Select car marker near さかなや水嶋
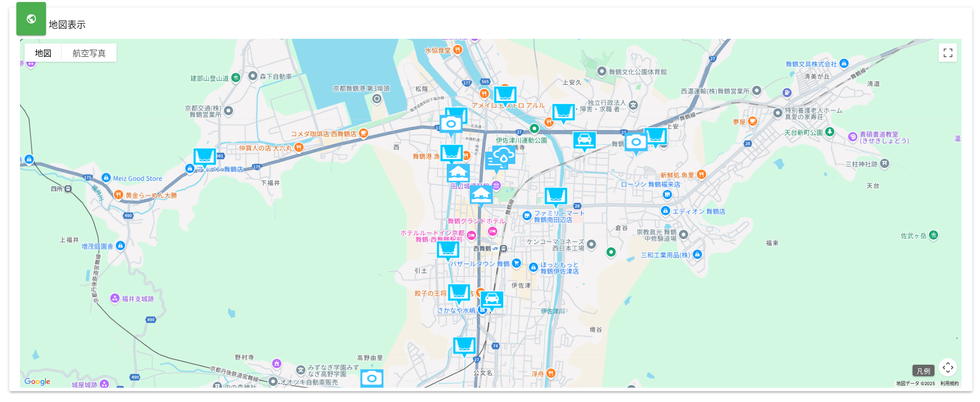Screen dimensions: 980x402 click(492, 299)
